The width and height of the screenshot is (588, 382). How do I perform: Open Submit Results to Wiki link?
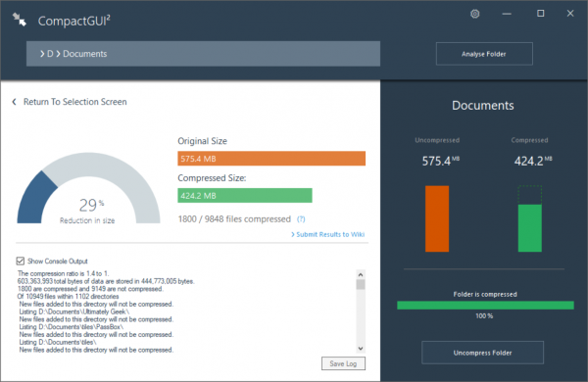327,235
